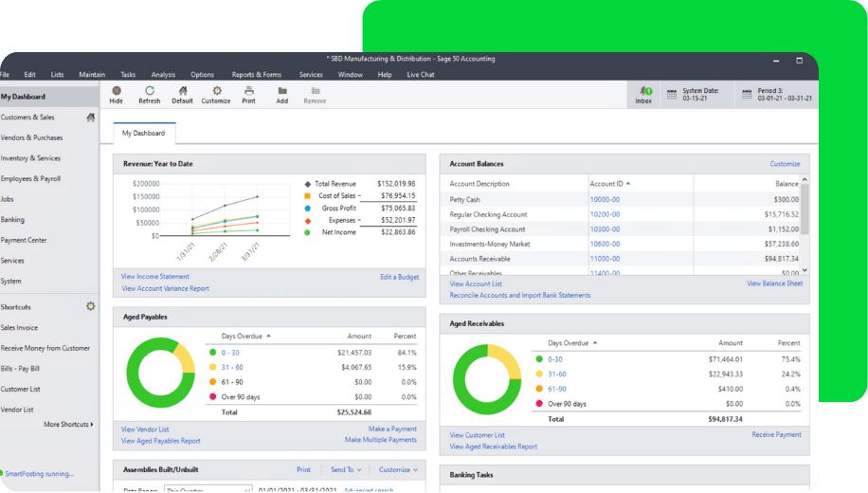868x493 pixels.
Task: Sort Aged Payables by Days Overdue arrow
Action: point(268,336)
